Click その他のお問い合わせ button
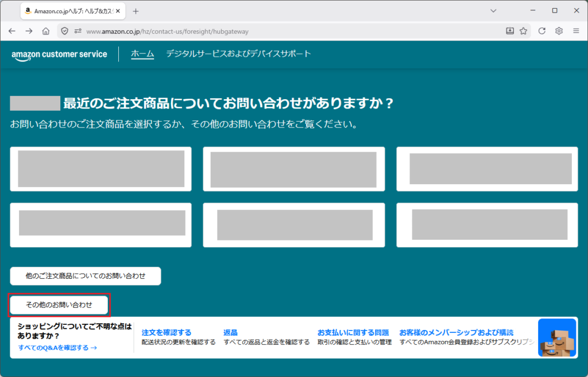Screen dimensions: 588x377 (59, 305)
